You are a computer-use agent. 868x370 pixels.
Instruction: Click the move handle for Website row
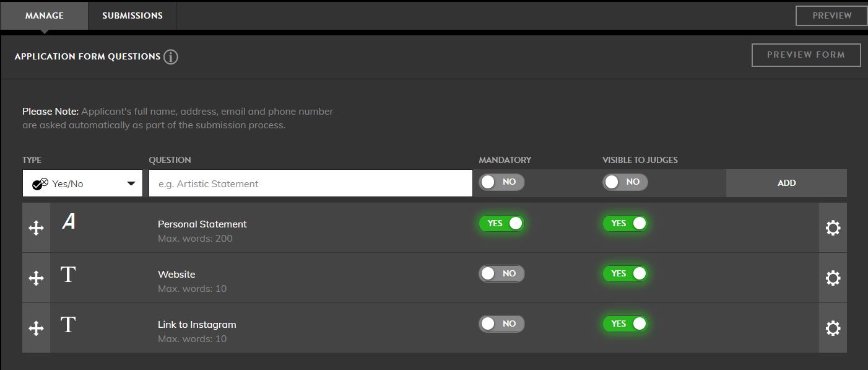[x=36, y=278]
